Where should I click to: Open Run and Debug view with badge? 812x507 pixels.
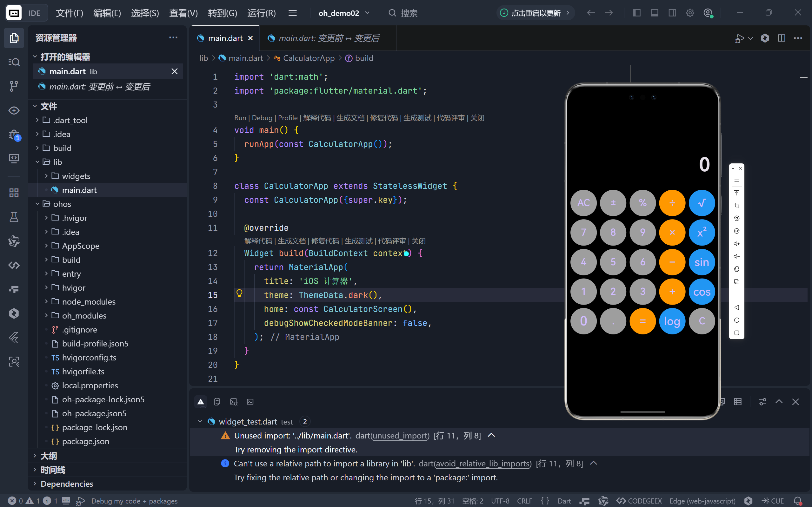pos(14,135)
